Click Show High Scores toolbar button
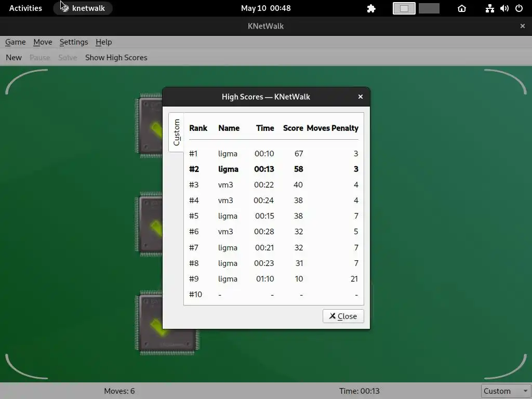Image resolution: width=532 pixels, height=399 pixels. (116, 58)
